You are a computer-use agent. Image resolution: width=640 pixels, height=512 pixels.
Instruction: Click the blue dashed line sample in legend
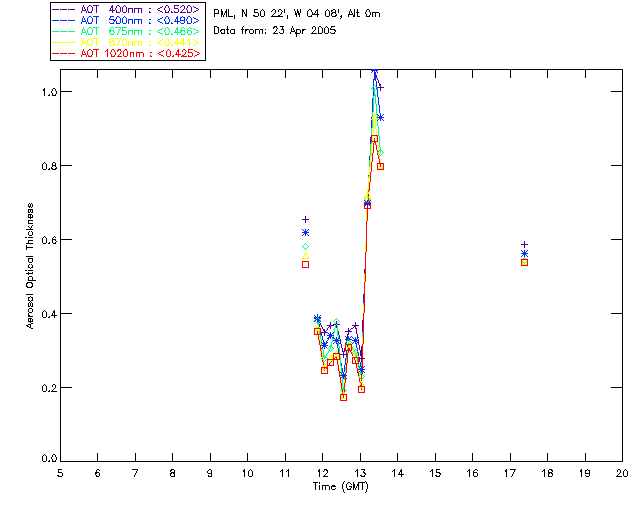pyautogui.click(x=64, y=20)
